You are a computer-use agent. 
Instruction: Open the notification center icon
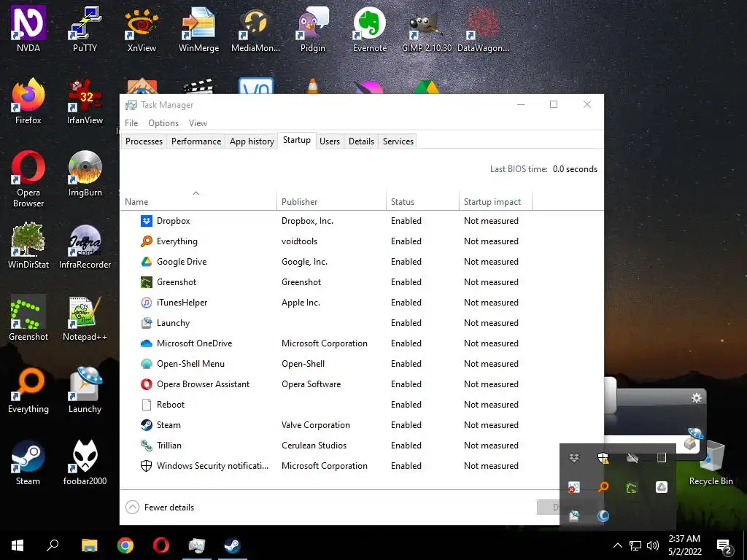tap(724, 546)
